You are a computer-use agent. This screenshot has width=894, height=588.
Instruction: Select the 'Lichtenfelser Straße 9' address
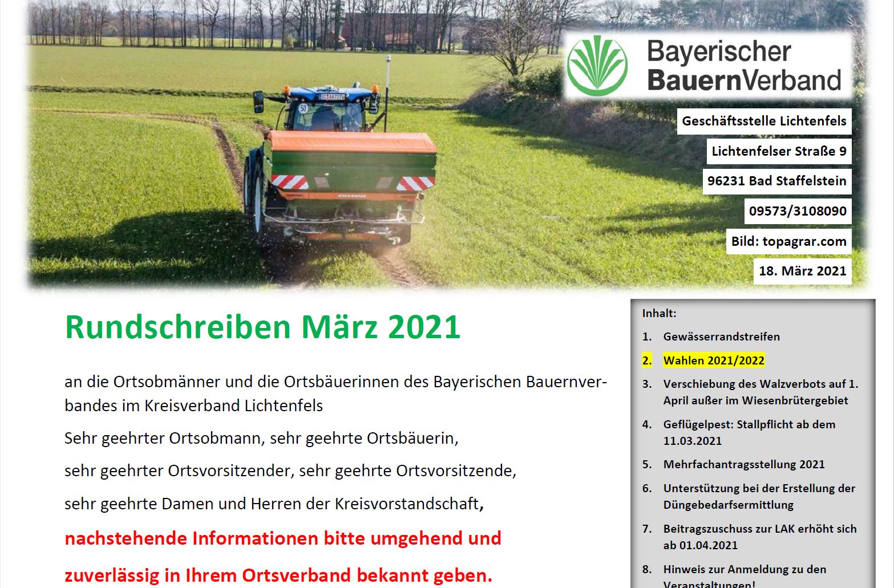(x=779, y=151)
